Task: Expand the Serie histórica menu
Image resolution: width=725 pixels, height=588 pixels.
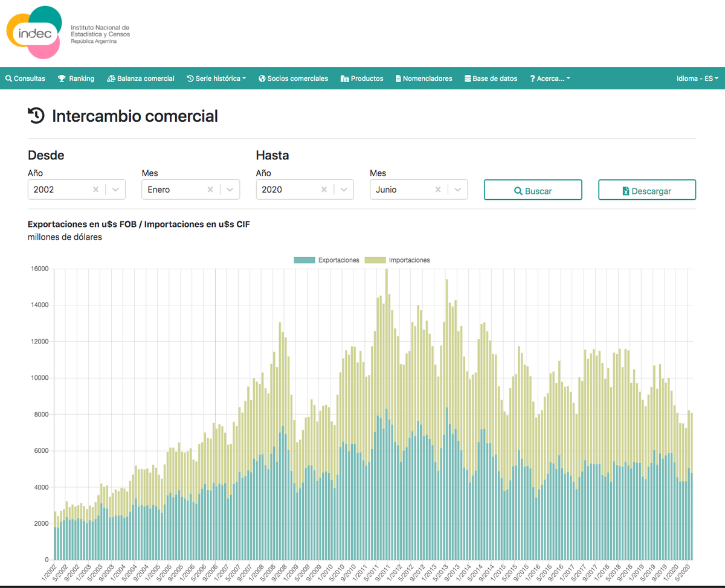Action: [216, 78]
